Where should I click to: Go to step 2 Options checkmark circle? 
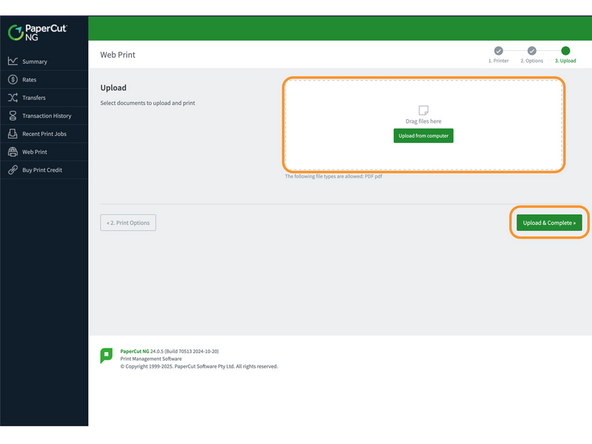[532, 51]
